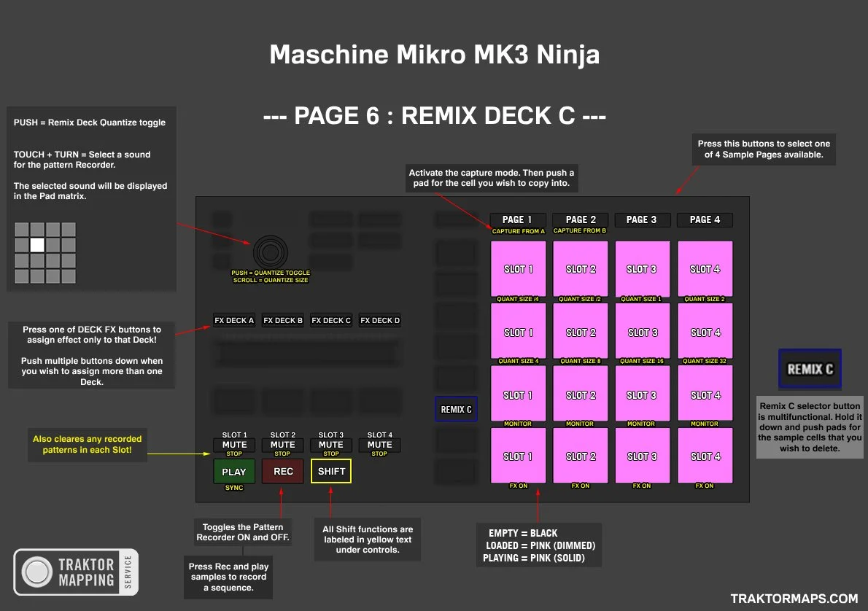Click the highlighted white cell in pad matrix
868x611 pixels.
37,245
